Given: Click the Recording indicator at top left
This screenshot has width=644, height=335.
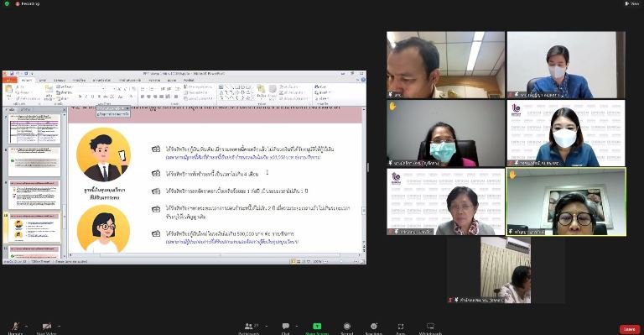Looking at the screenshot, I should [x=28, y=3].
